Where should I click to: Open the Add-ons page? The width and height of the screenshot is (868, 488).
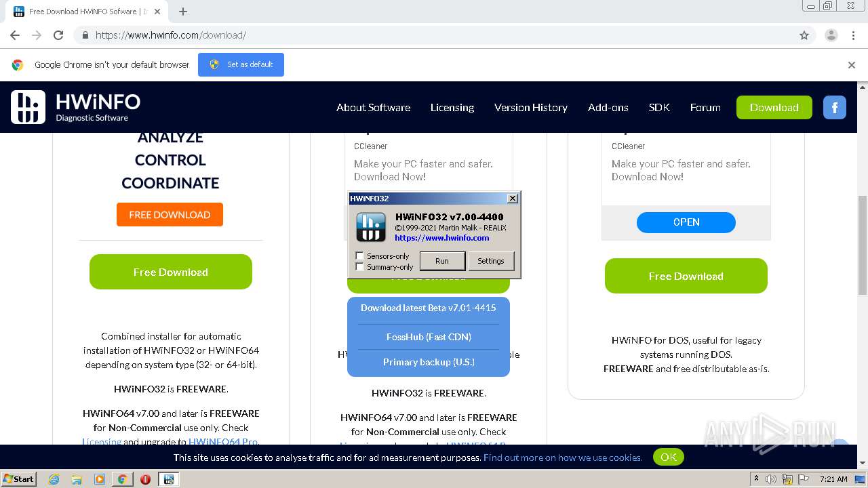pos(608,107)
